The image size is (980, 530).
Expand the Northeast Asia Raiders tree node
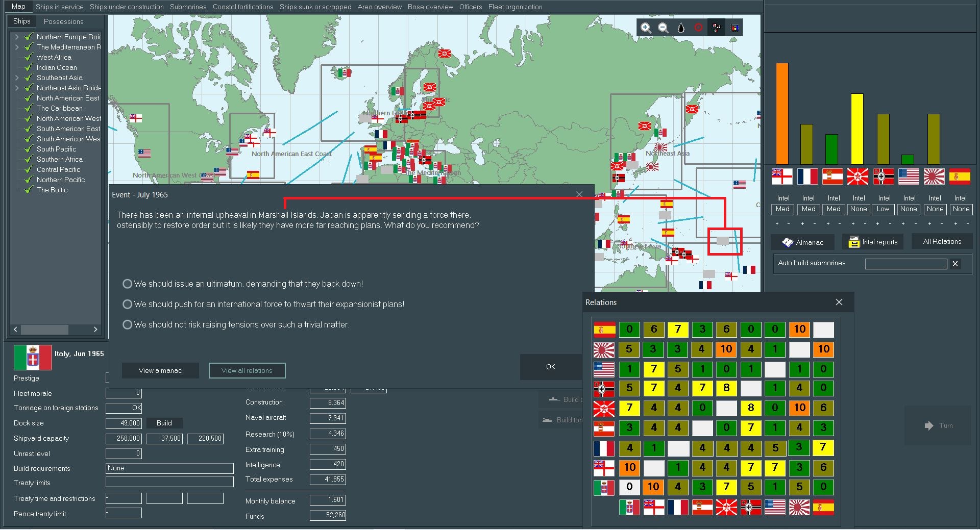[x=17, y=88]
